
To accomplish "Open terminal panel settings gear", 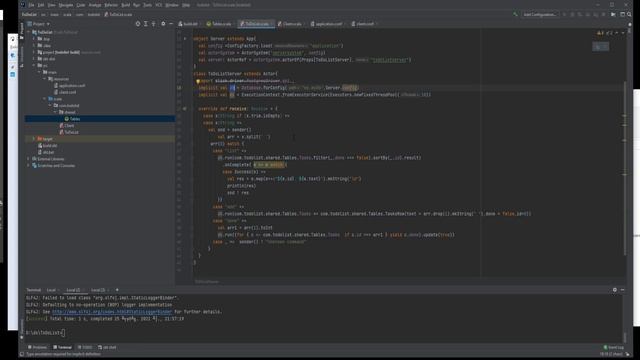I will [615, 290].
